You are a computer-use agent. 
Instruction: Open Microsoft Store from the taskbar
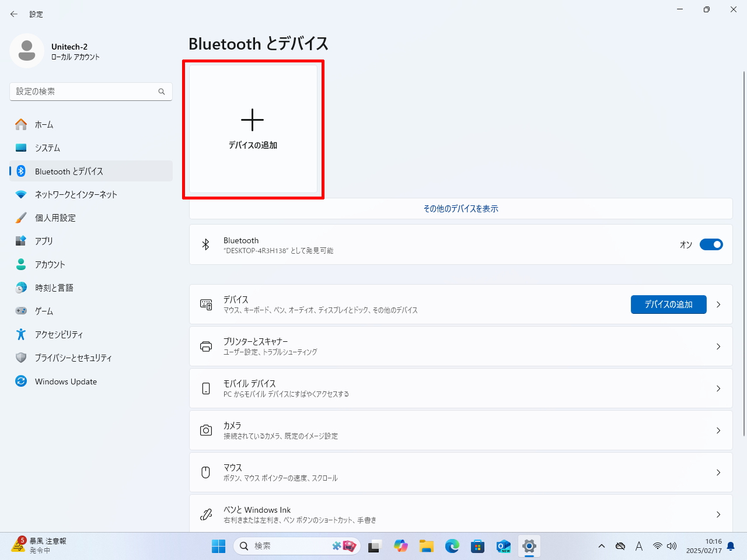tap(478, 546)
